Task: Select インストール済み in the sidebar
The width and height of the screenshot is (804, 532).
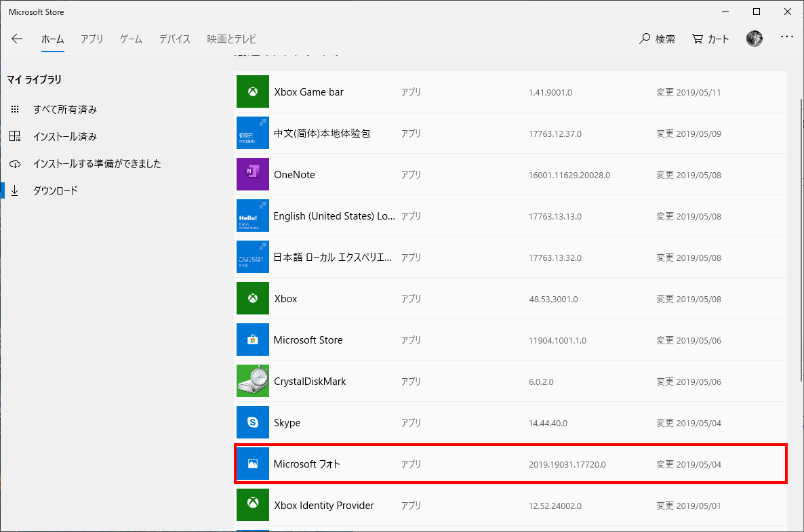Action: pos(65,136)
